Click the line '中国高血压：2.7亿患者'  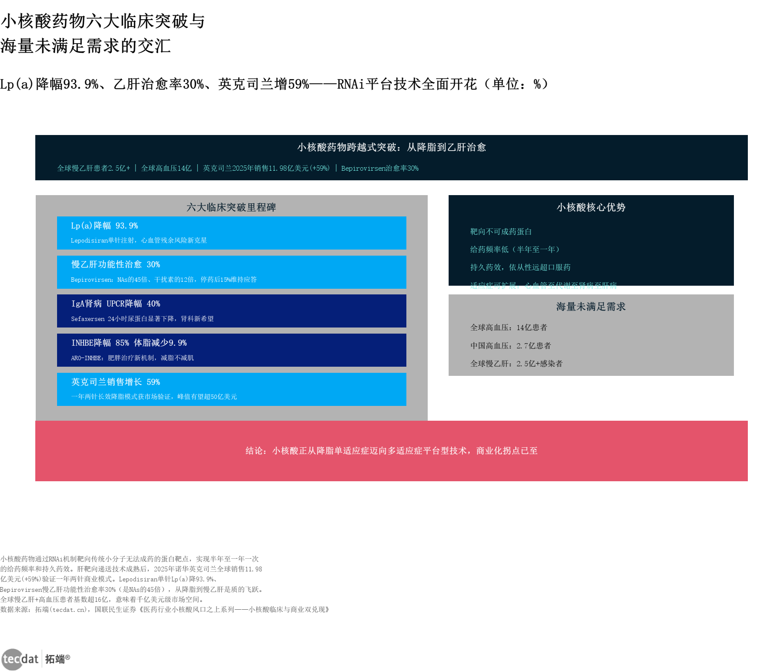coord(510,346)
